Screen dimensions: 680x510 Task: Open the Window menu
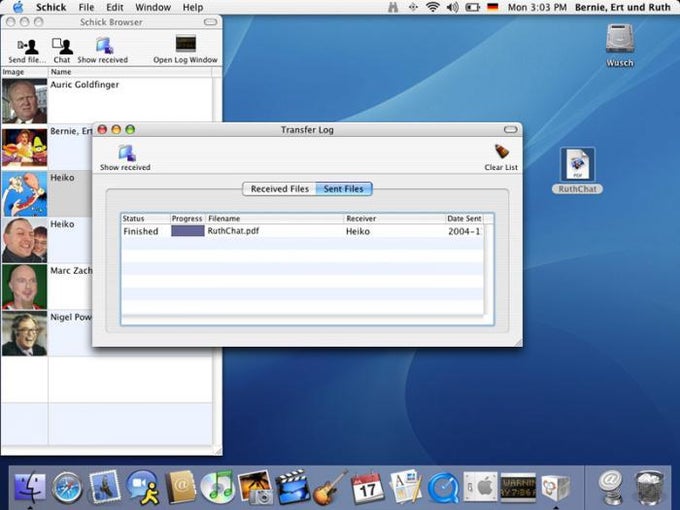click(x=153, y=7)
